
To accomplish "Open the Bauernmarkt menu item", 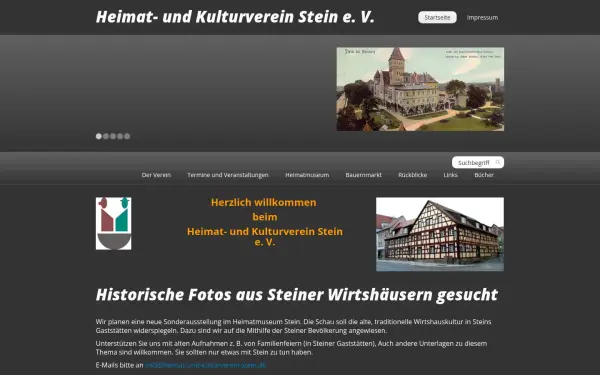I will 364,175.
